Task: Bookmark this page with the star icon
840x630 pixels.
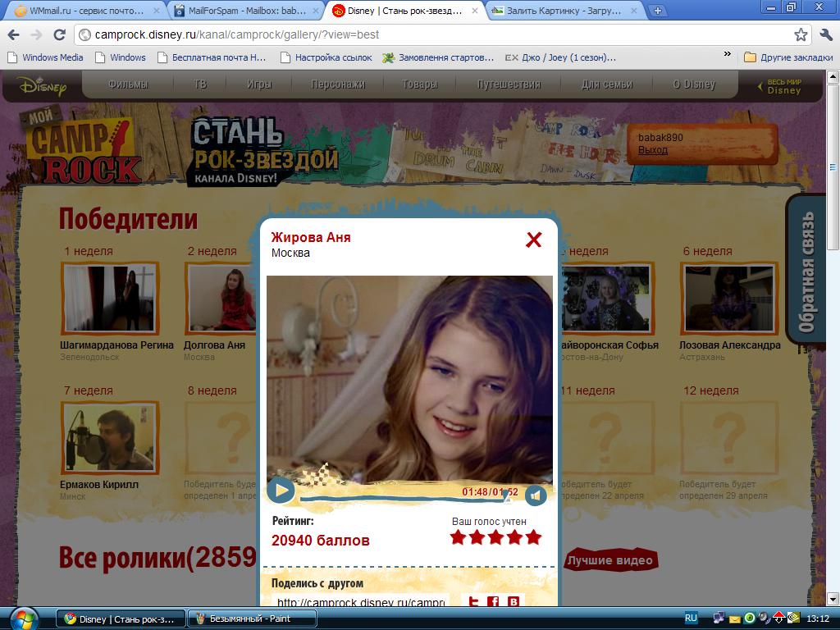Action: pyautogui.click(x=801, y=34)
